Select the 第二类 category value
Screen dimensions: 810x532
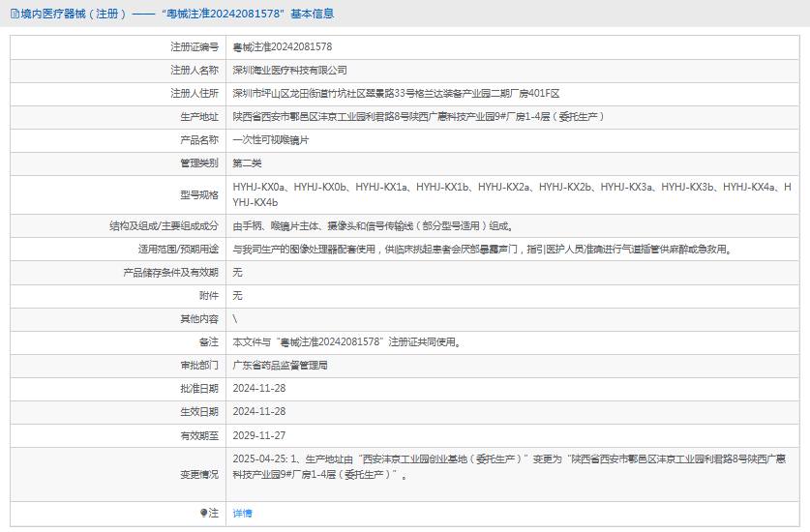(x=247, y=163)
